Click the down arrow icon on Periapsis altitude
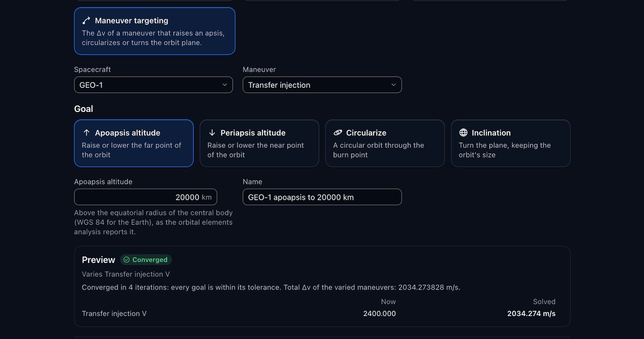Screen dimensions: 644x339 212,132
